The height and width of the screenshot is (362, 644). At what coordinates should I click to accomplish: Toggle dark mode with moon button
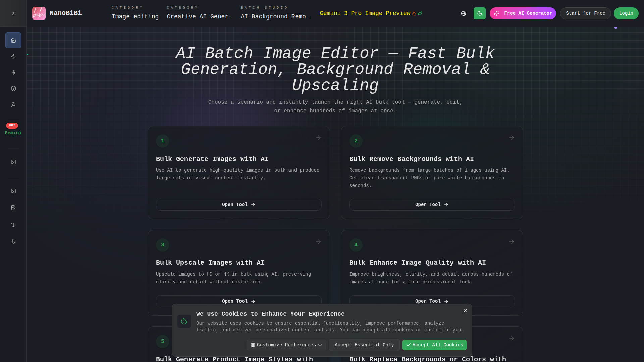click(479, 13)
